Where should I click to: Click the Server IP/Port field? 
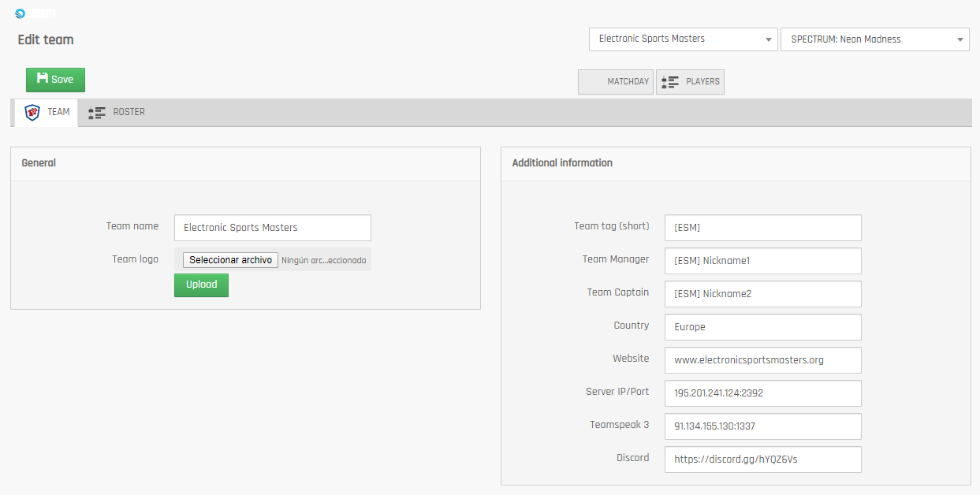(763, 393)
